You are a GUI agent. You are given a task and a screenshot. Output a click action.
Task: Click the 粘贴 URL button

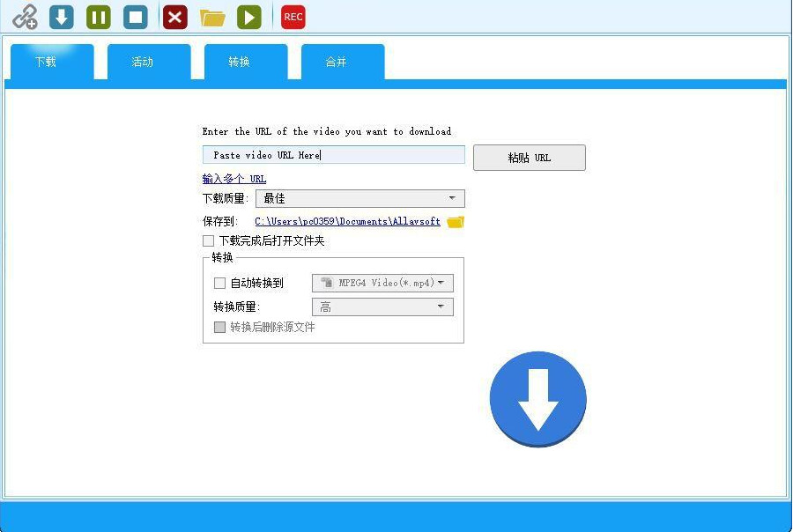pos(530,158)
